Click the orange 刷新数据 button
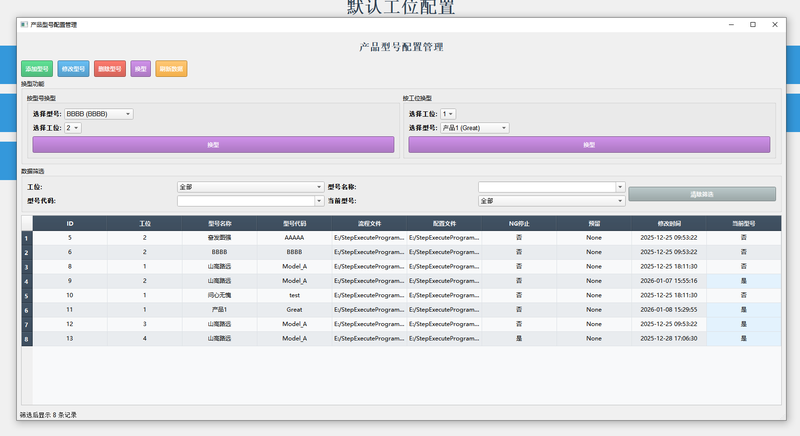Viewport: 800px width, 436px height. click(171, 69)
